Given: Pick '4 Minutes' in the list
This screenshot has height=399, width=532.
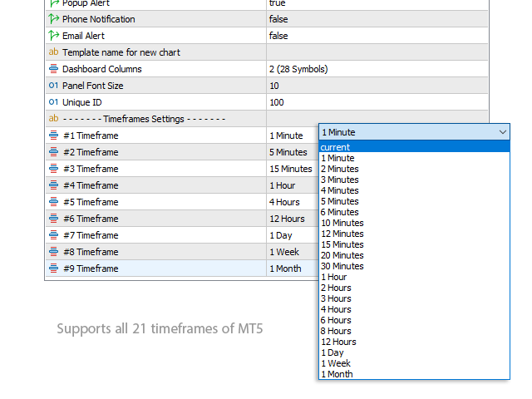Looking at the screenshot, I should tap(414, 190).
